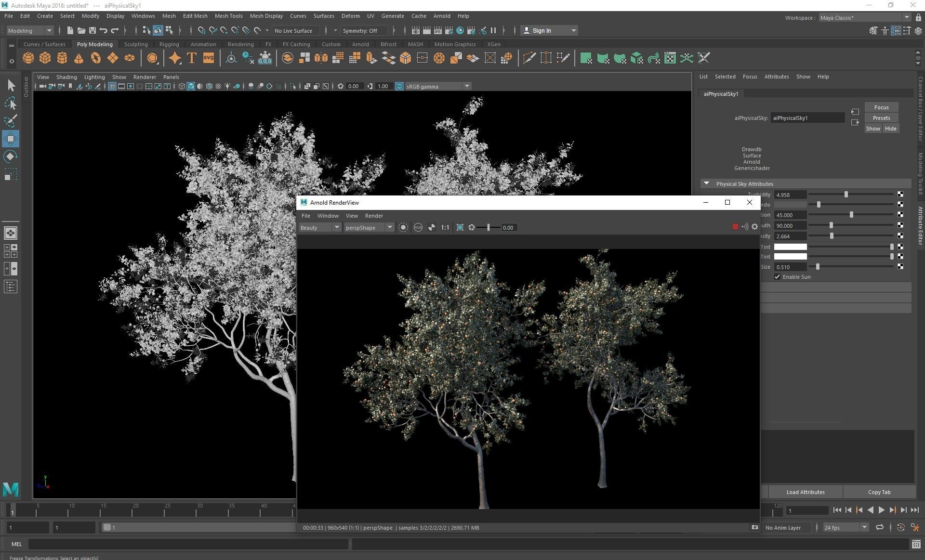This screenshot has height=560, width=925.
Task: Create a polygon plane from the shelf
Action: coord(113,58)
